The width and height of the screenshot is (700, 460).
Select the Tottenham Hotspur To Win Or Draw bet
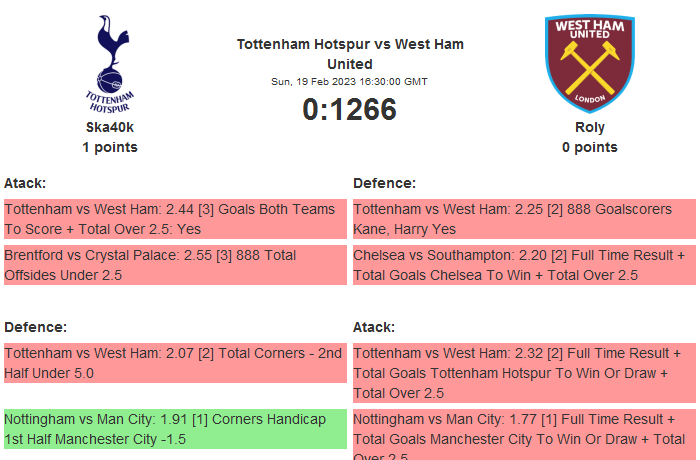[524, 373]
